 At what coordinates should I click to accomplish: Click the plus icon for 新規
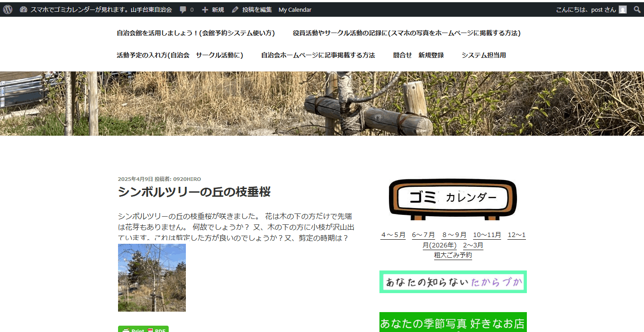(x=205, y=9)
